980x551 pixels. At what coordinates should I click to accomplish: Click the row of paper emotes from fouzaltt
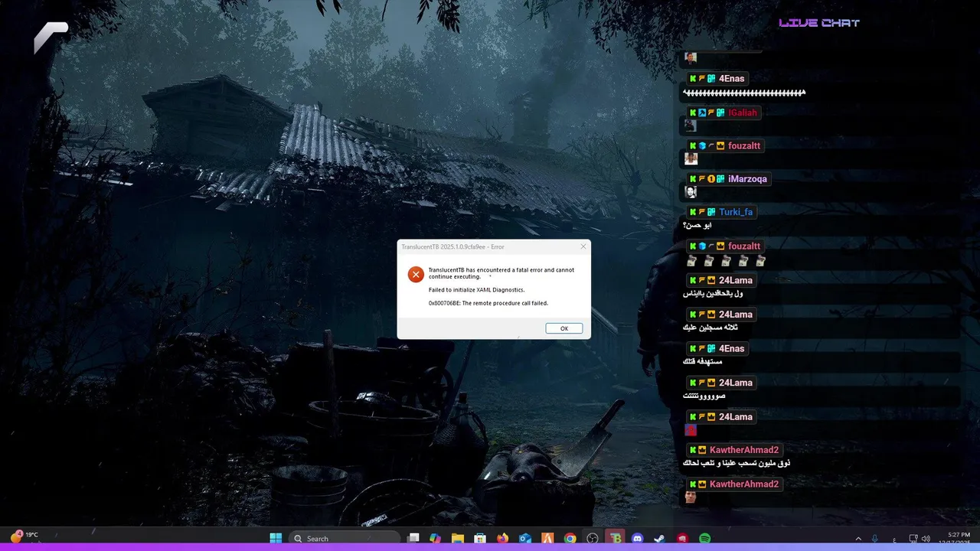point(726,261)
